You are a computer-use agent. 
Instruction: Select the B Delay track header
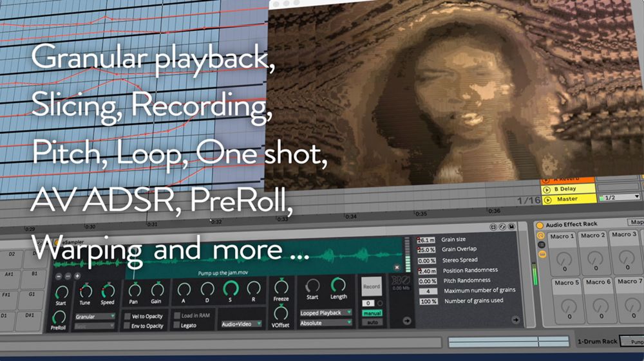point(569,189)
